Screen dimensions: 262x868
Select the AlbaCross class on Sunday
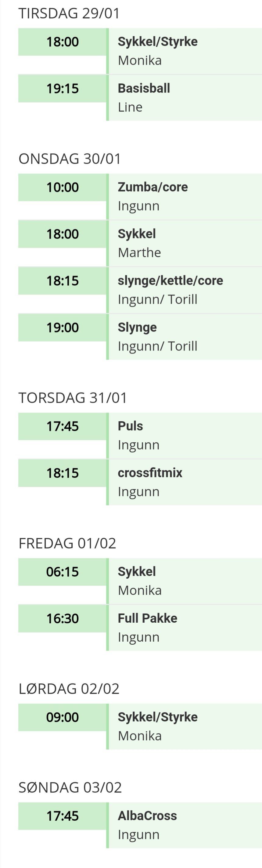pos(147,816)
